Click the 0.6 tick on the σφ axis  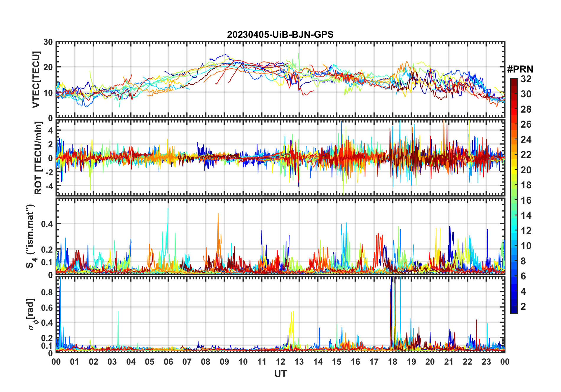[x=47, y=307]
